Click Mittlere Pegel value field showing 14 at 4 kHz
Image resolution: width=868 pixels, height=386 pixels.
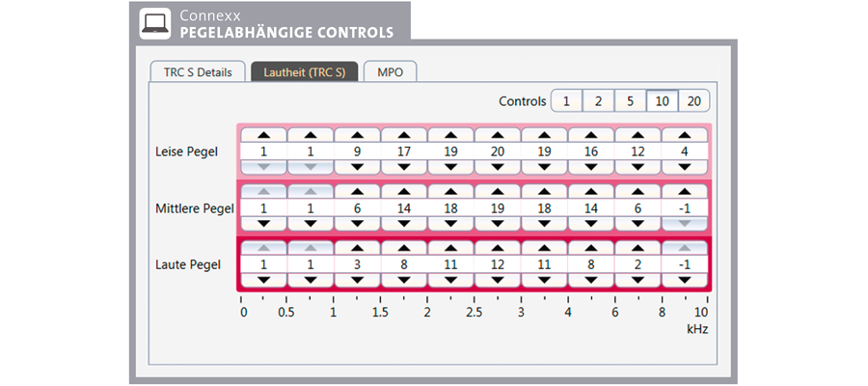click(x=591, y=208)
